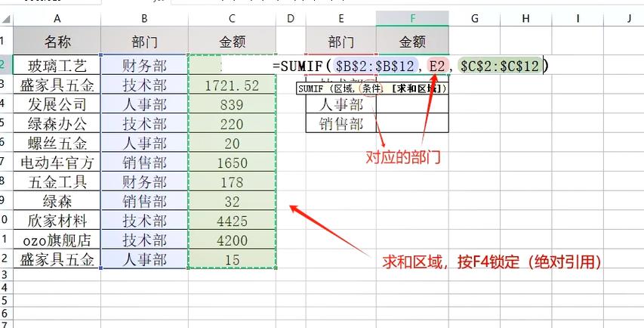Viewport: 644px width, 328px height.
Task: Select column G header
Action: [x=474, y=18]
